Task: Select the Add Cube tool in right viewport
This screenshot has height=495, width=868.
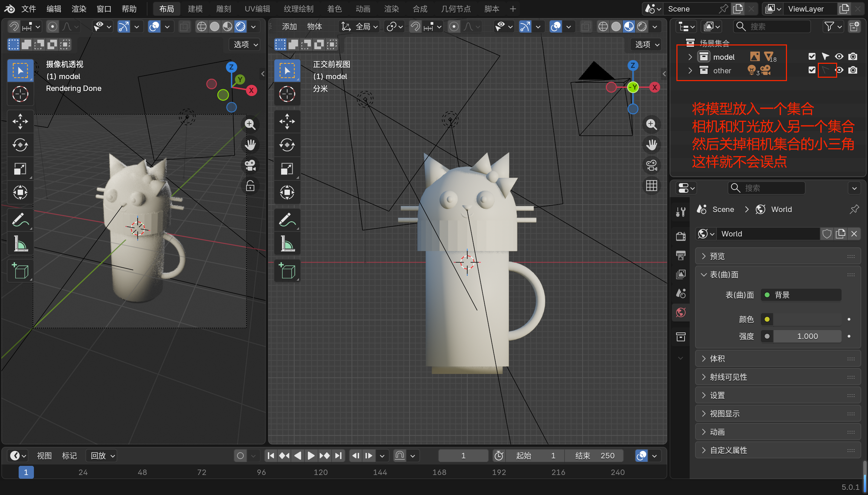Action: click(287, 271)
